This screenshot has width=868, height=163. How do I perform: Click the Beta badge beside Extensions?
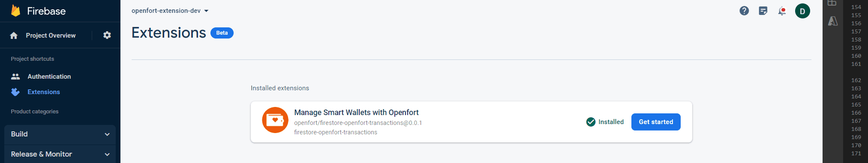coord(222,33)
